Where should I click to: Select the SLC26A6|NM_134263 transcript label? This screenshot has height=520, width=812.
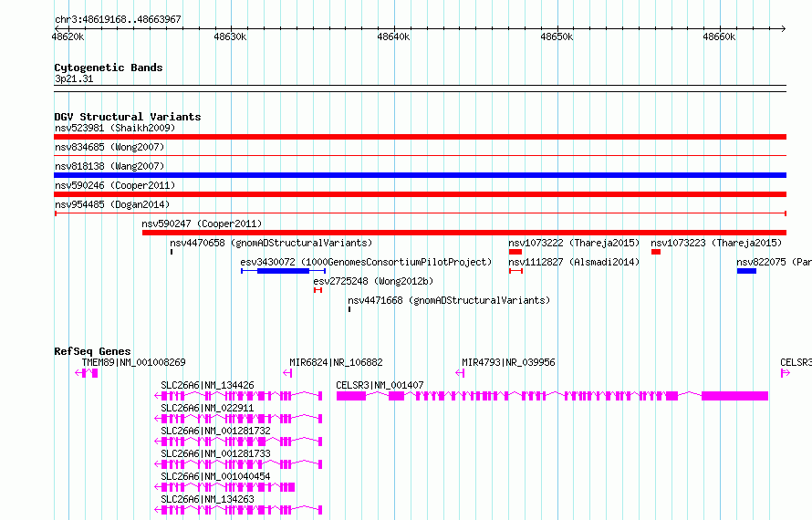pos(207,499)
